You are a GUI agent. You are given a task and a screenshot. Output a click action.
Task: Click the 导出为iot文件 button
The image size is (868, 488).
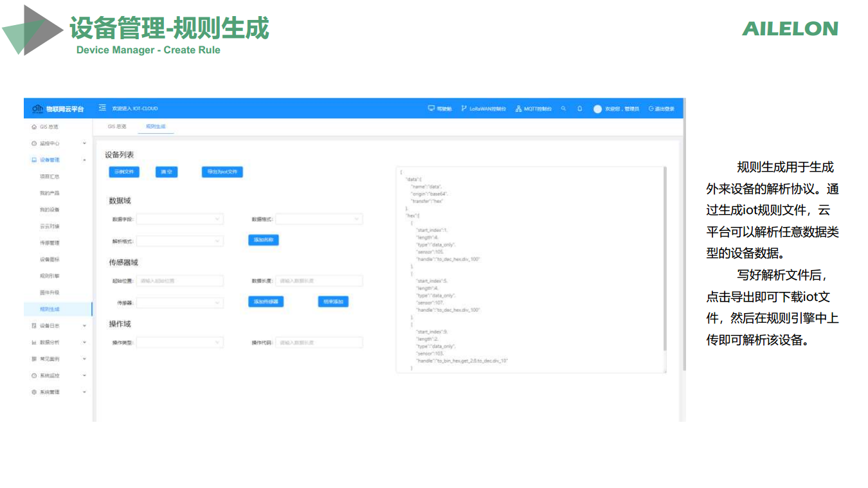coord(222,172)
